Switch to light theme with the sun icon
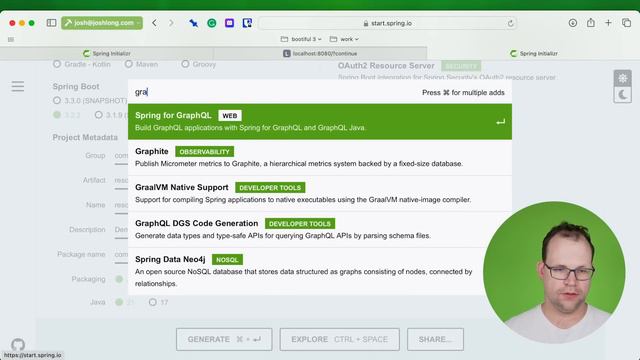The width and height of the screenshot is (640, 360). 622,78
